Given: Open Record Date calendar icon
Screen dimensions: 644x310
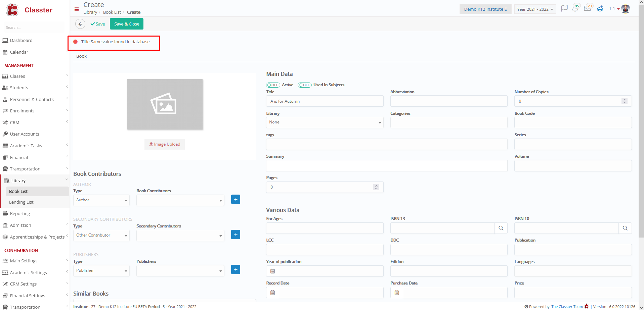Looking at the screenshot, I should [273, 293].
